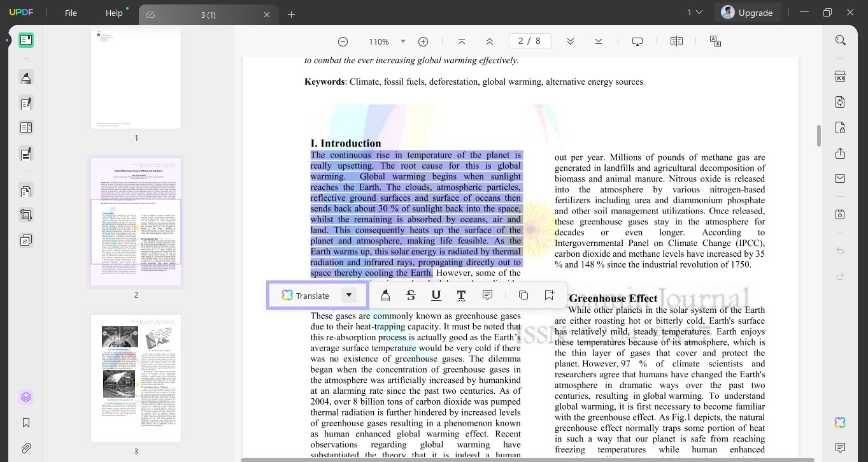Screen dimensions: 868x462
Task: Launch the OCR tool
Action: click(x=840, y=76)
